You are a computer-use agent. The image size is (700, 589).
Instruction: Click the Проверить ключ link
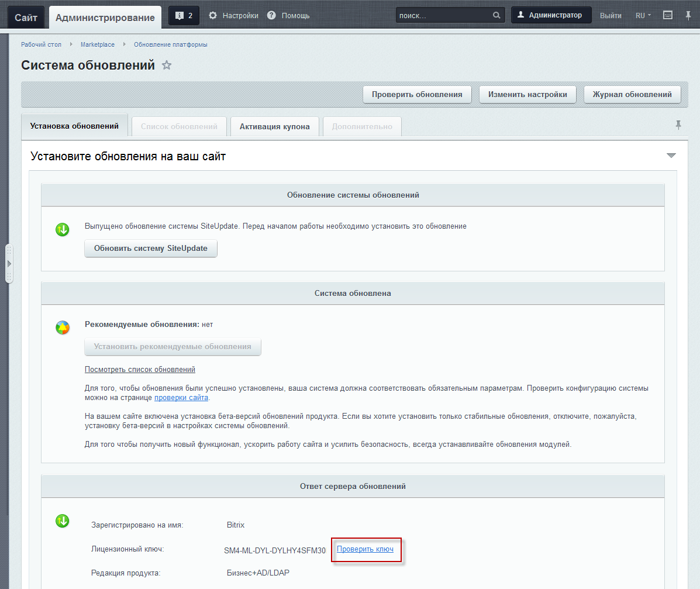(365, 549)
